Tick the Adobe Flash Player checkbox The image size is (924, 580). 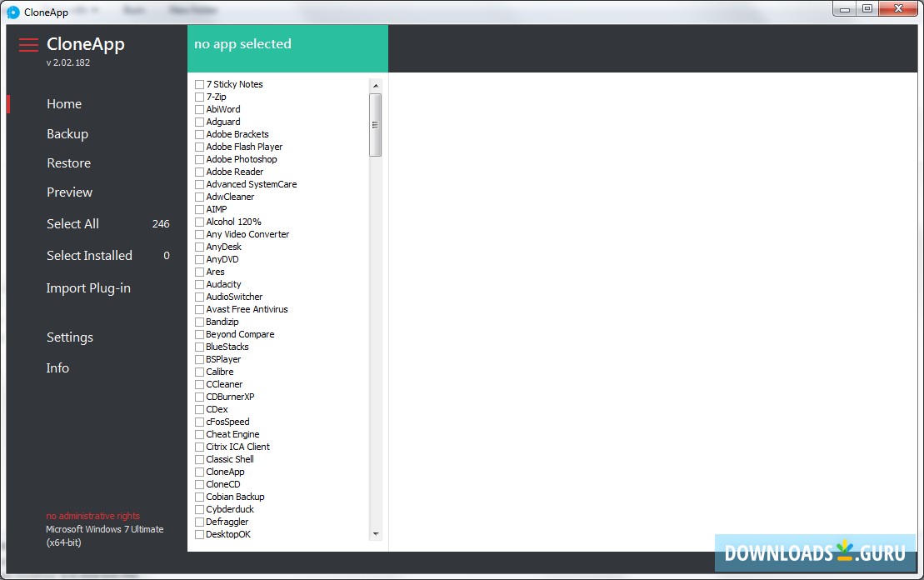[x=199, y=147]
